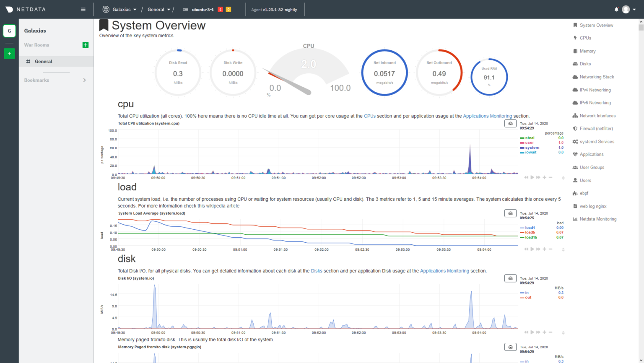Select the Galaxias space G icon

pyautogui.click(x=9, y=31)
